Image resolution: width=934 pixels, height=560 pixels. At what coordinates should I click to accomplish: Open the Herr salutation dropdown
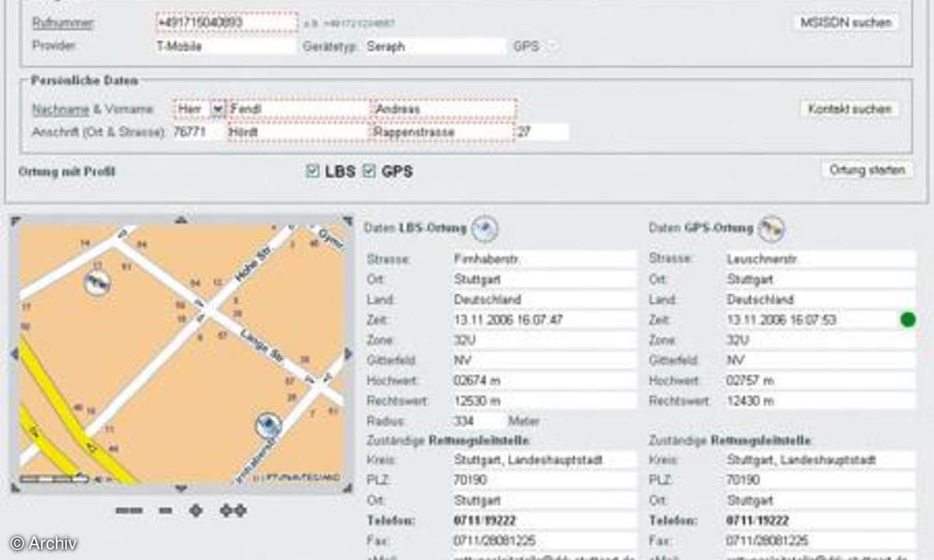(x=218, y=109)
